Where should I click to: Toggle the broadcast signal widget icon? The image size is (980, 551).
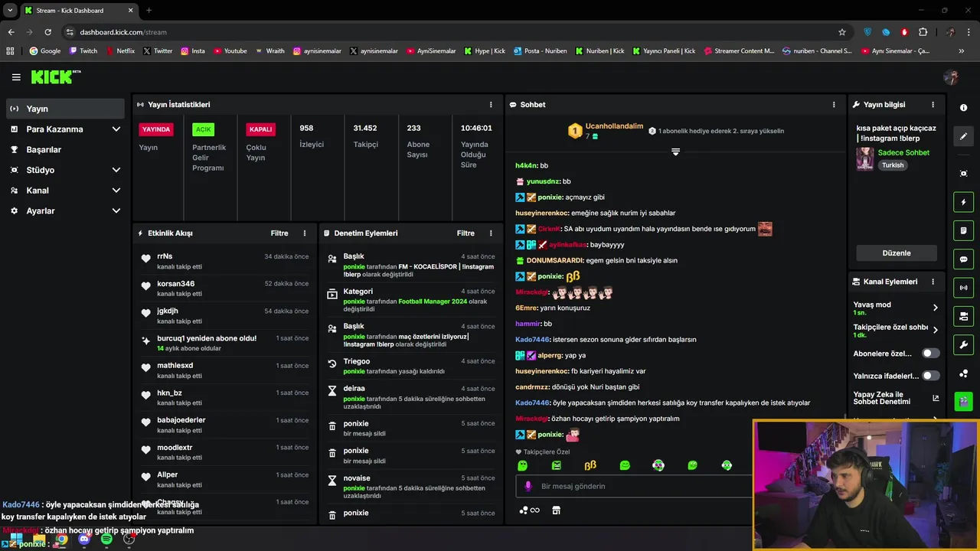964,288
